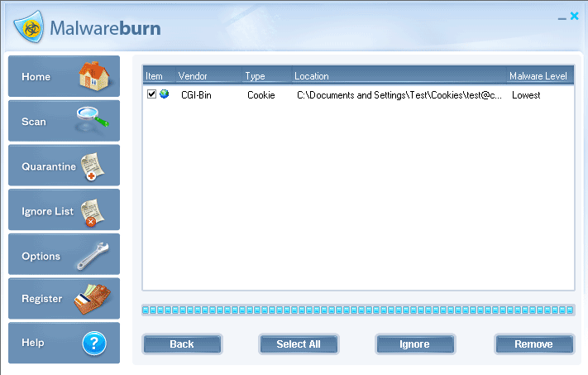Open the Register section
This screenshot has height=375, width=588.
point(65,299)
